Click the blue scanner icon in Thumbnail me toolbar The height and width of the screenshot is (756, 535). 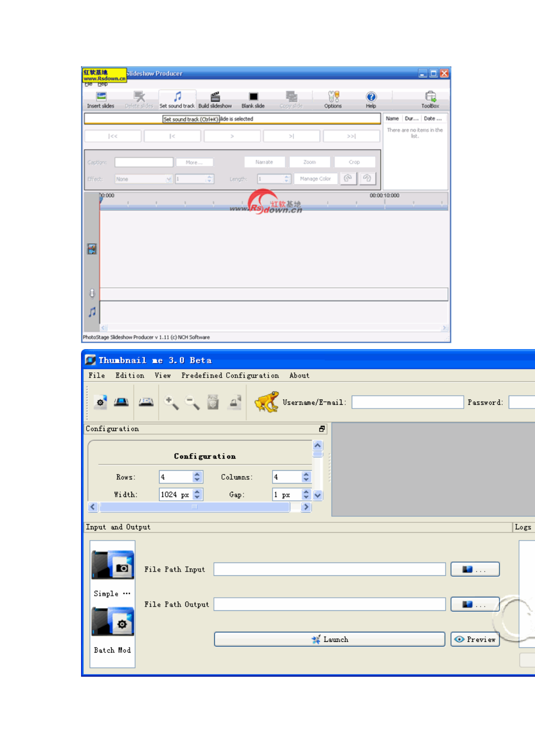click(121, 402)
